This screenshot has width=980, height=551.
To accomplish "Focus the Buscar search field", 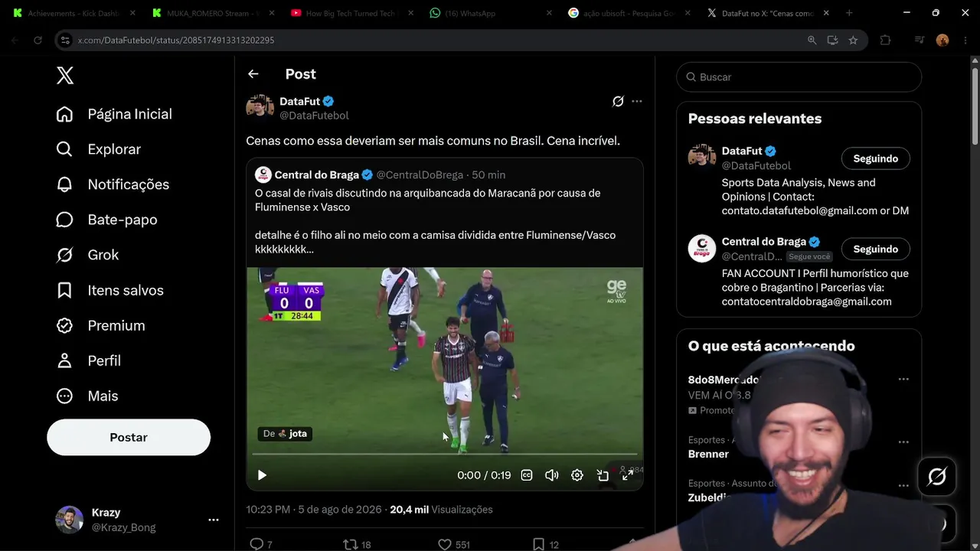I will tap(799, 77).
